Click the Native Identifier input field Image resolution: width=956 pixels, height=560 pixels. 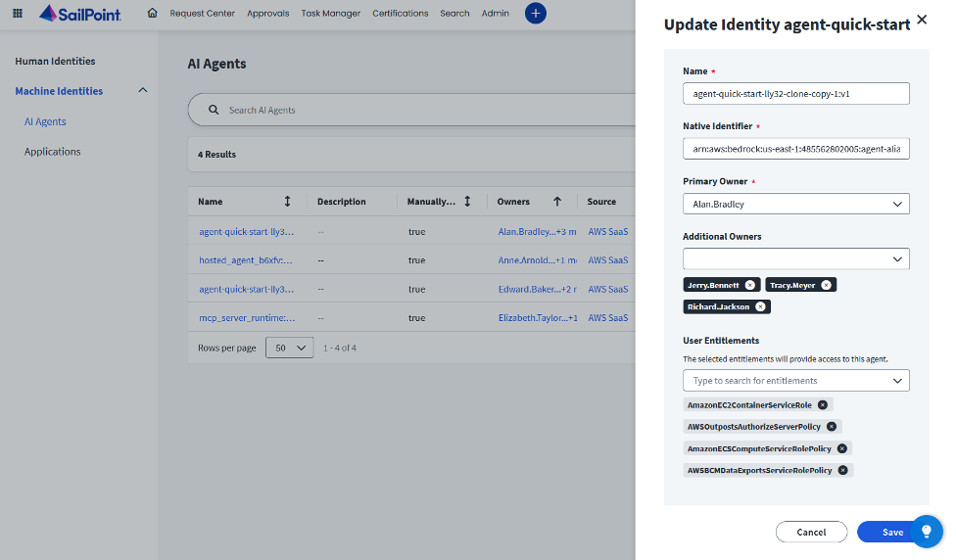(795, 149)
